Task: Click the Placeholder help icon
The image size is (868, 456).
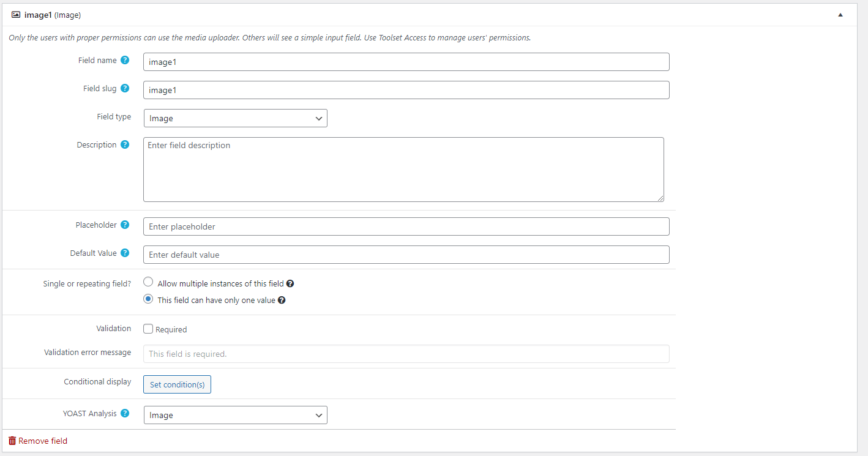Action: tap(125, 225)
